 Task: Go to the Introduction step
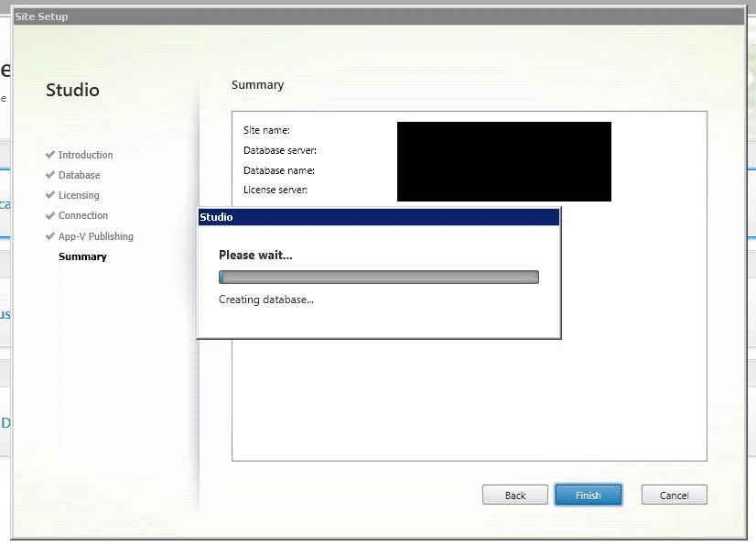[85, 155]
